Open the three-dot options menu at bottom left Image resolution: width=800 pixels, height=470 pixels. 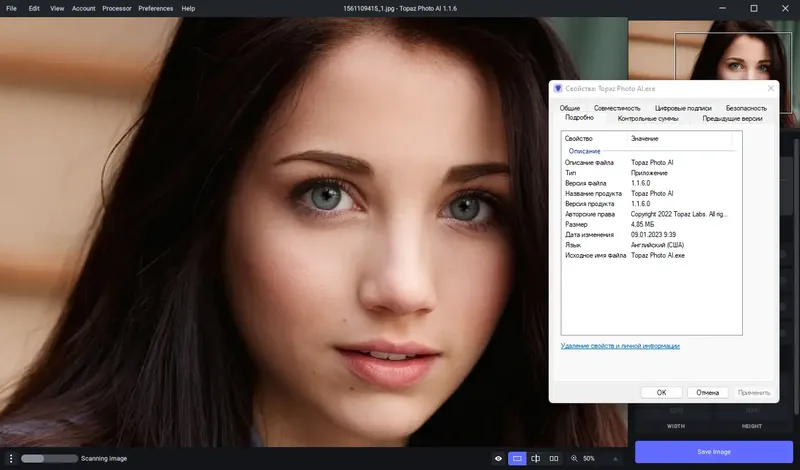pos(11,458)
